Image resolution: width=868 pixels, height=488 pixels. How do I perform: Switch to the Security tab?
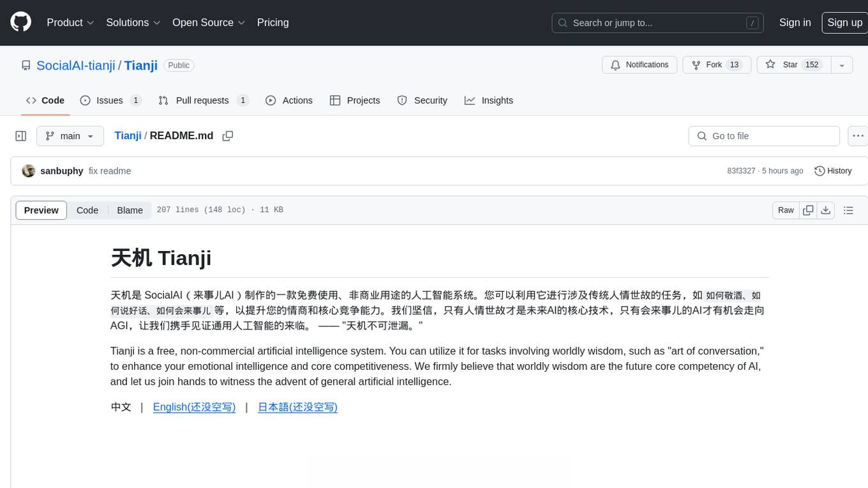[423, 100]
